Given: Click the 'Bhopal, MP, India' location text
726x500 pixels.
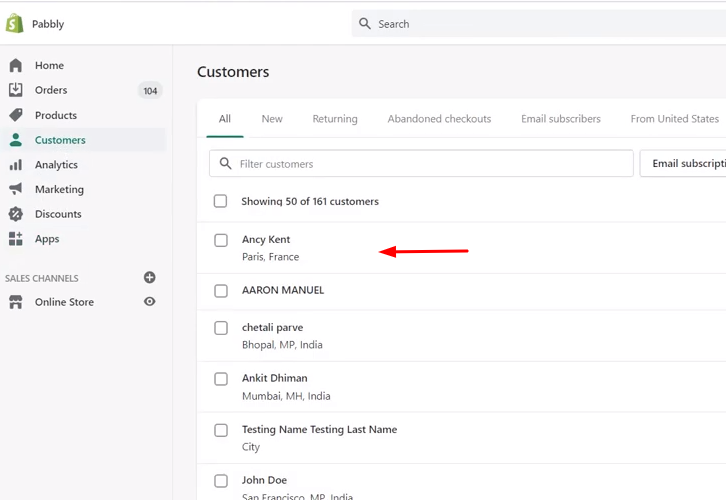Looking at the screenshot, I should pos(282,345).
